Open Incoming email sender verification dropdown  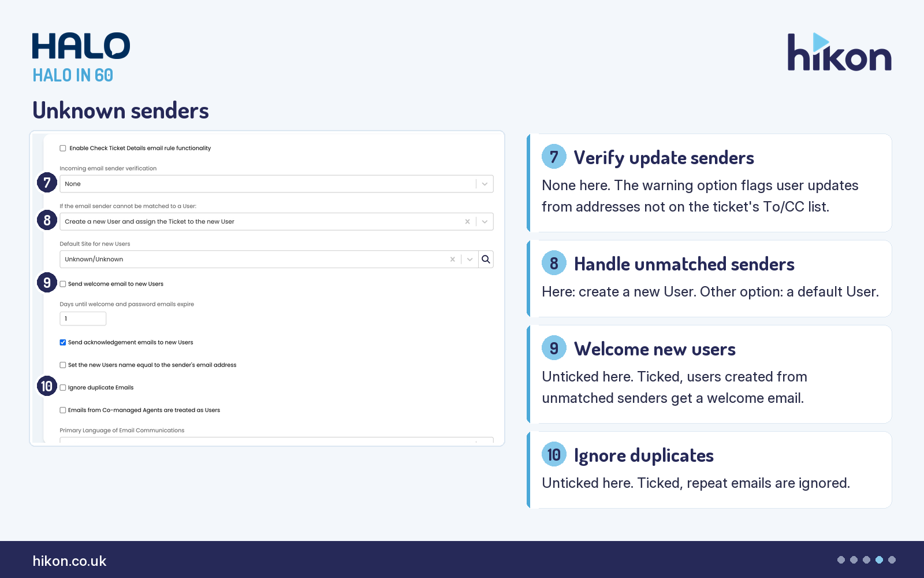point(277,184)
